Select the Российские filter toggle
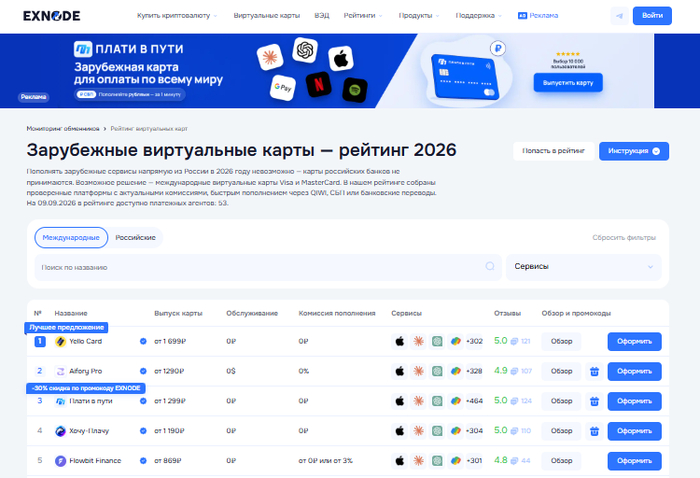700x478 pixels. (135, 237)
